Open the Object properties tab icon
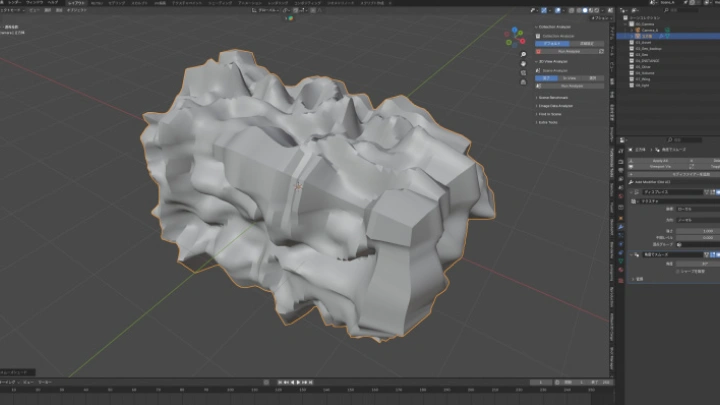 pyautogui.click(x=621, y=218)
